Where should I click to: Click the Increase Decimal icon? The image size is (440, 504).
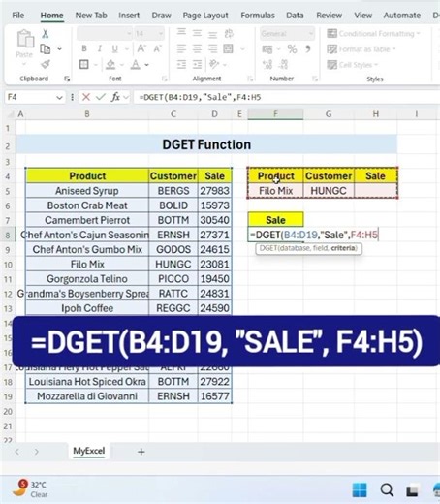[x=267, y=64]
